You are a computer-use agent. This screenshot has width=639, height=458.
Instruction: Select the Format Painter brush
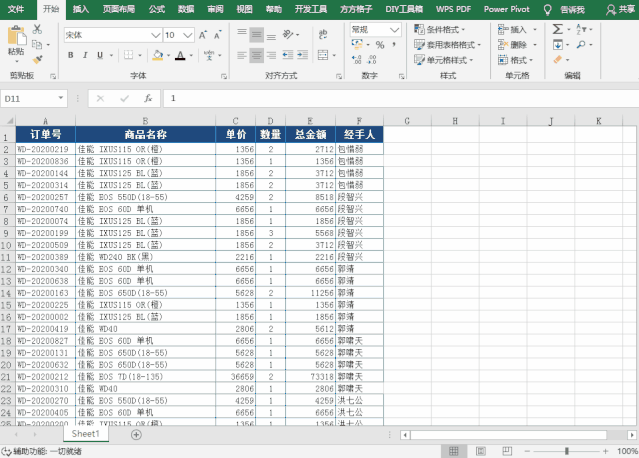[37, 59]
